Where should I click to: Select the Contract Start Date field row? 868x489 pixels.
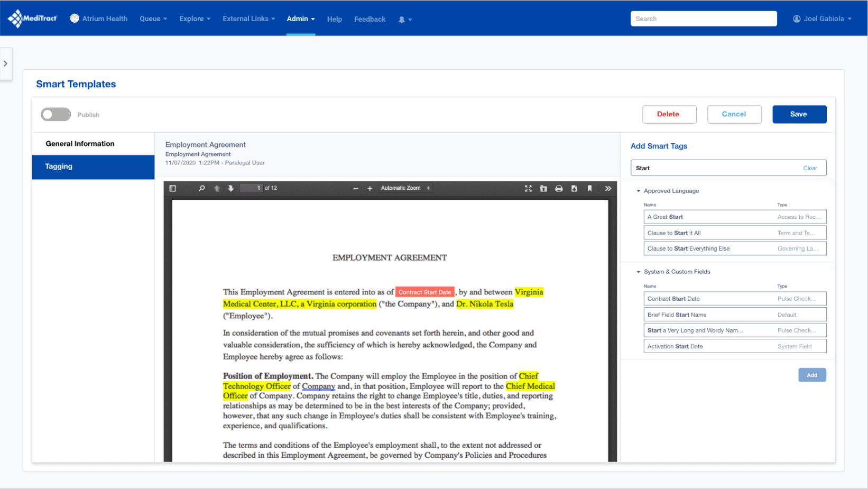[x=735, y=299]
